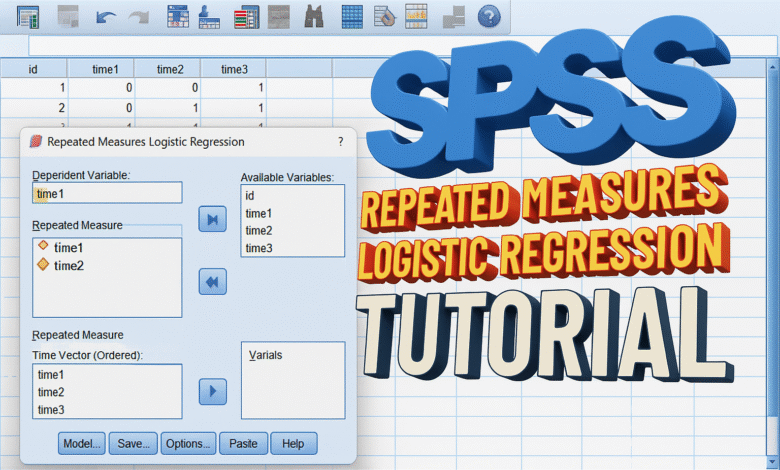Open the red-green Variables list icon

point(247,17)
